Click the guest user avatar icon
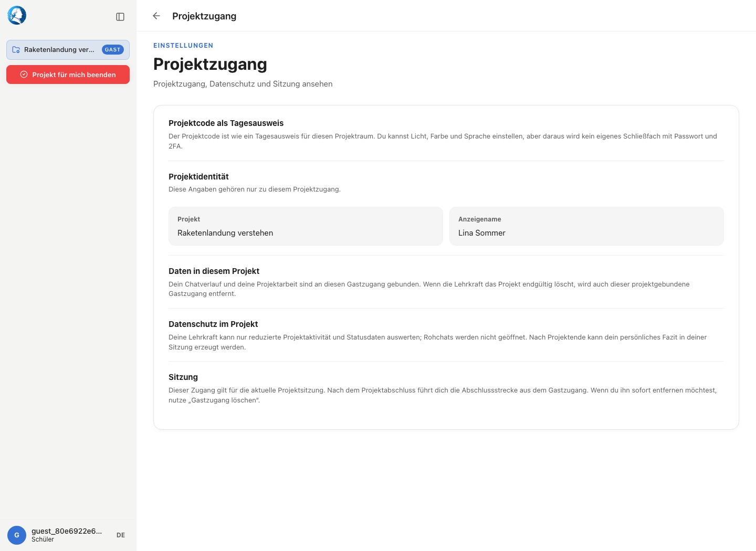 click(x=17, y=535)
